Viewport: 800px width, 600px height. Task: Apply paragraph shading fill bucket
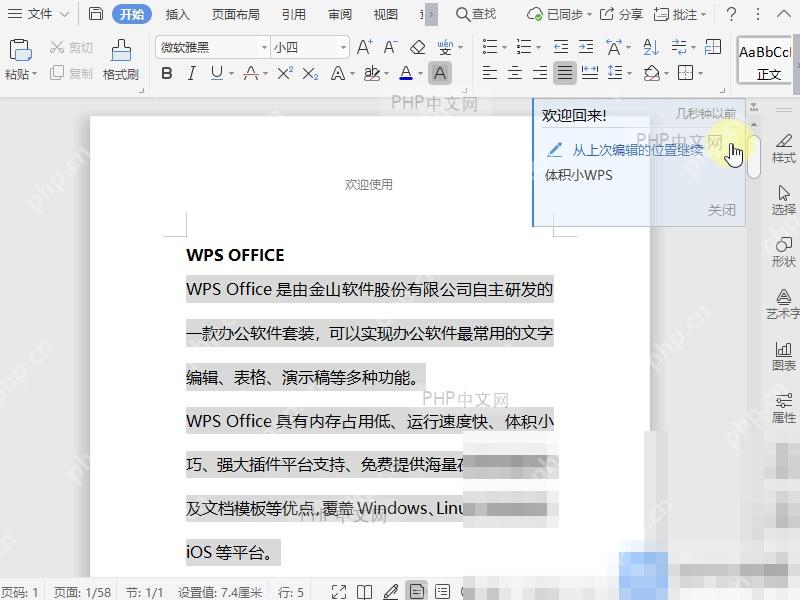coord(652,73)
